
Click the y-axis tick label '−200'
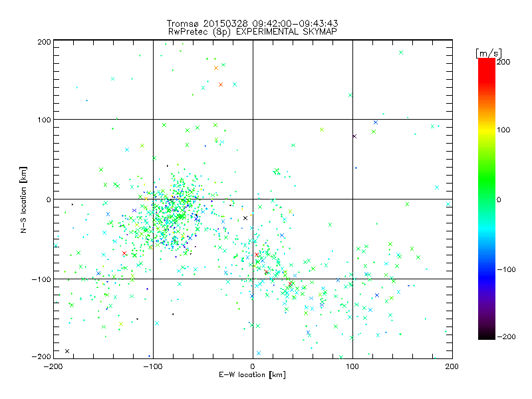pos(41,356)
